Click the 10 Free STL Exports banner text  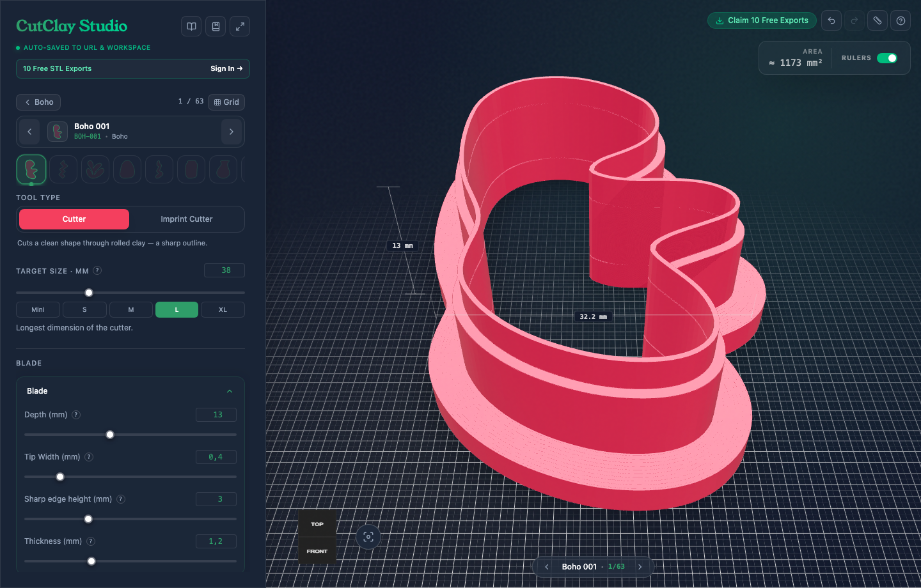(x=58, y=68)
